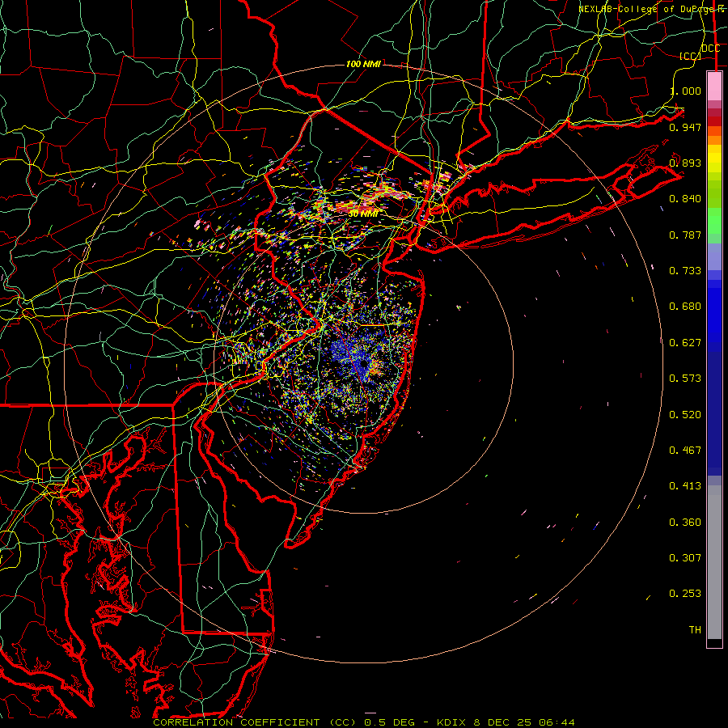Viewport: 728px width, 728px height.
Task: Click the 50 NMI range ring label
Action: pyautogui.click(x=363, y=214)
